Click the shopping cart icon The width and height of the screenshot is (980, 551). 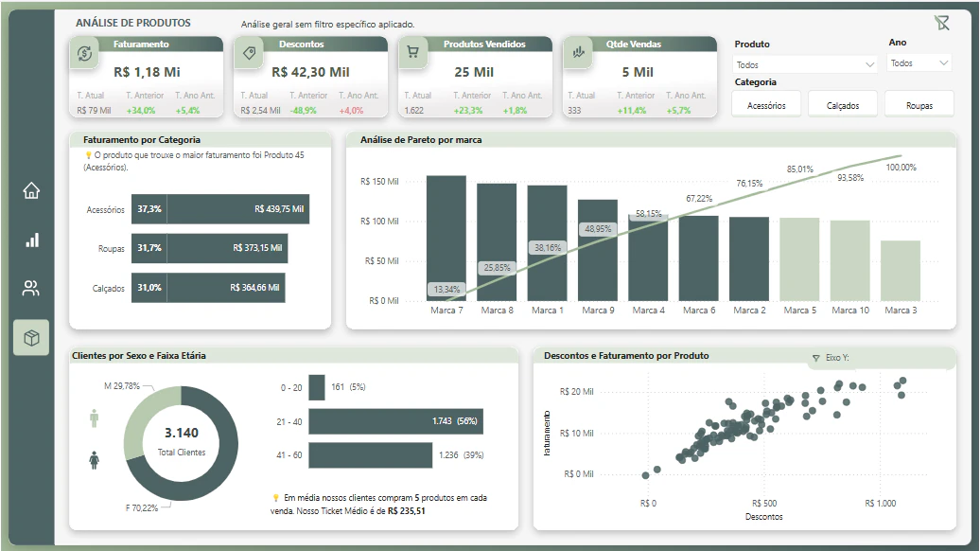413,52
